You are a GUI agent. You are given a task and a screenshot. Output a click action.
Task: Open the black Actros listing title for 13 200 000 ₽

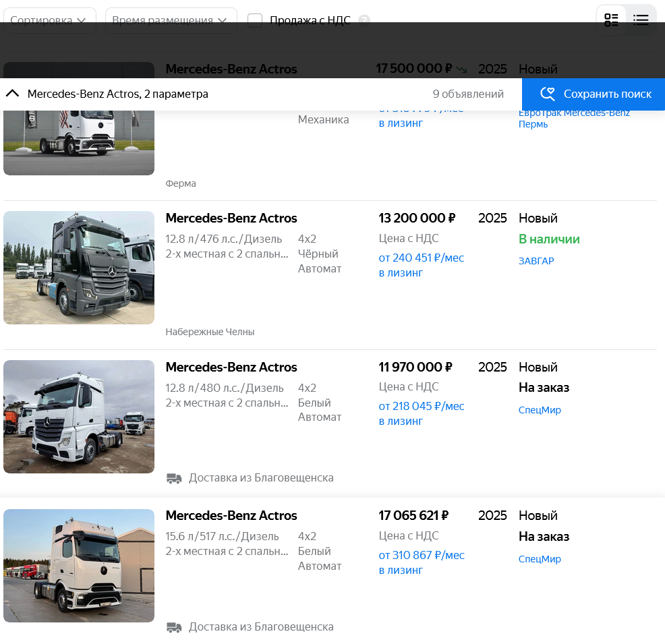(231, 218)
